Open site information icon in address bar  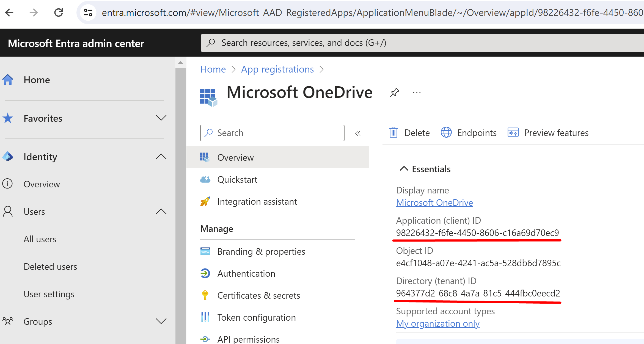point(88,13)
